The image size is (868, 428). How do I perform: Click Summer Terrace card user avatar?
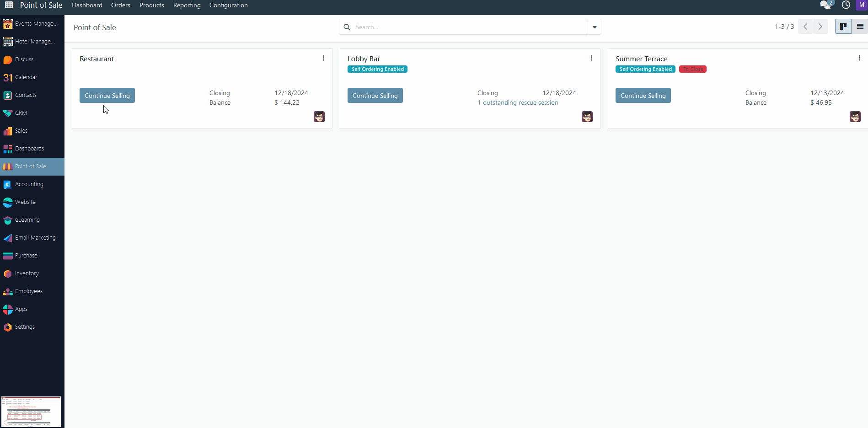[x=855, y=117]
